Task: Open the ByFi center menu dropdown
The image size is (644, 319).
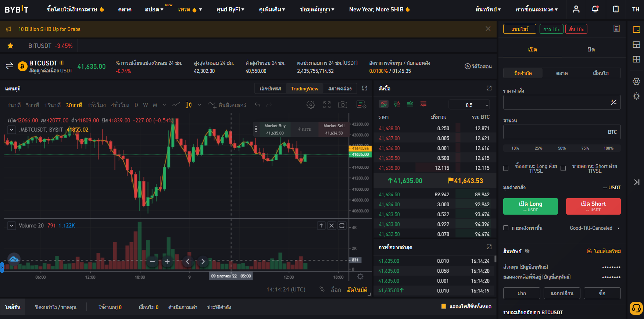Action: click(x=230, y=10)
